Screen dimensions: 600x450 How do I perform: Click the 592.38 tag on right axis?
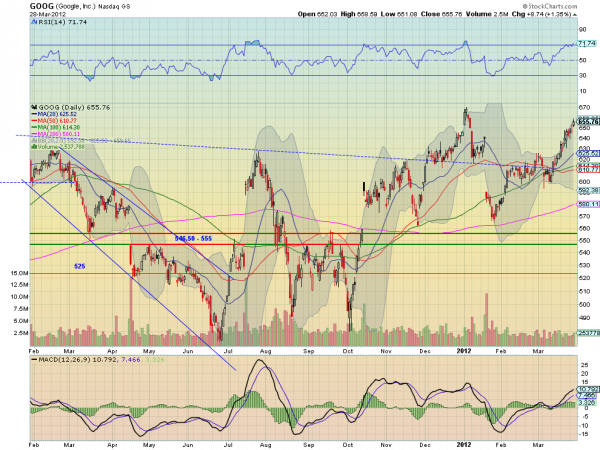(589, 190)
